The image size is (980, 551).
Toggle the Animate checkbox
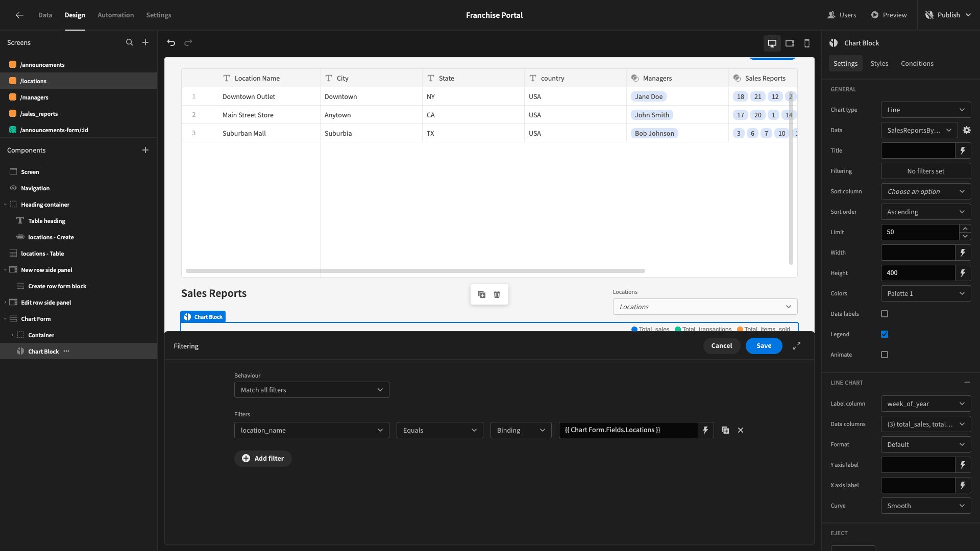(885, 355)
